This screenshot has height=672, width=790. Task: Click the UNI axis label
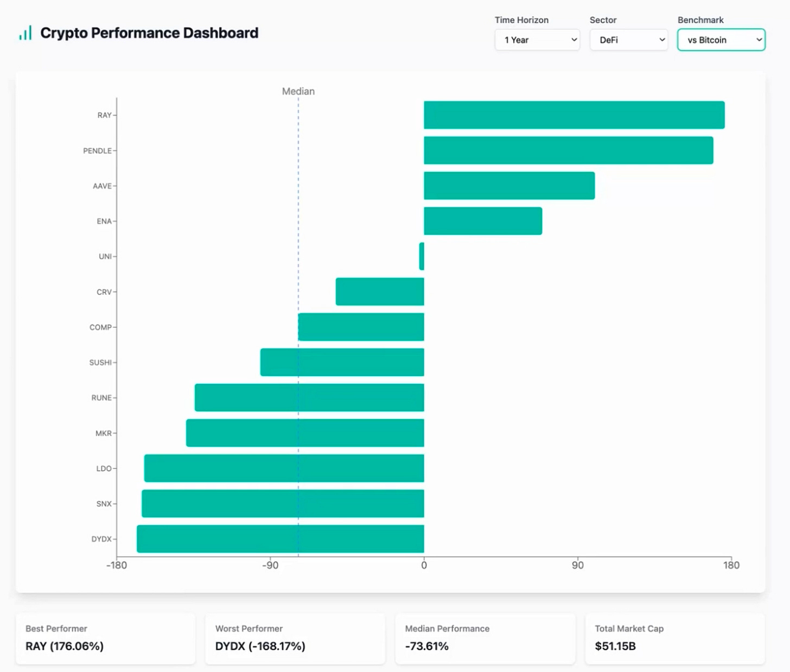105,256
